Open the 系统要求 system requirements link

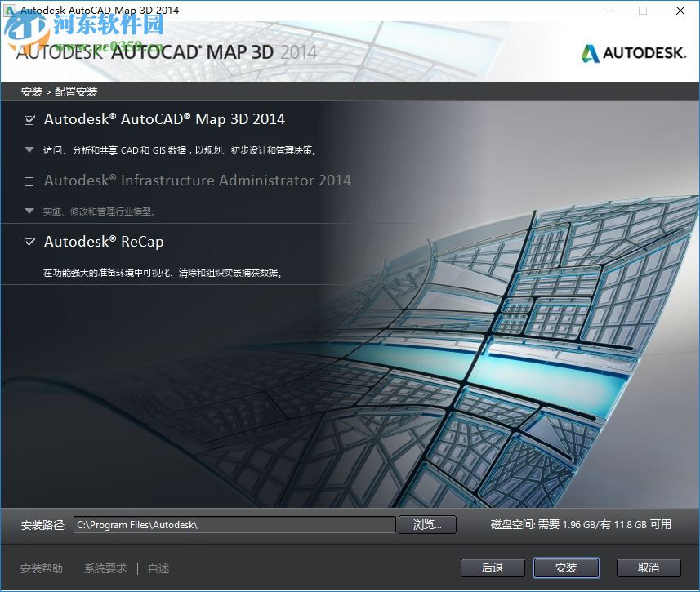[104, 568]
